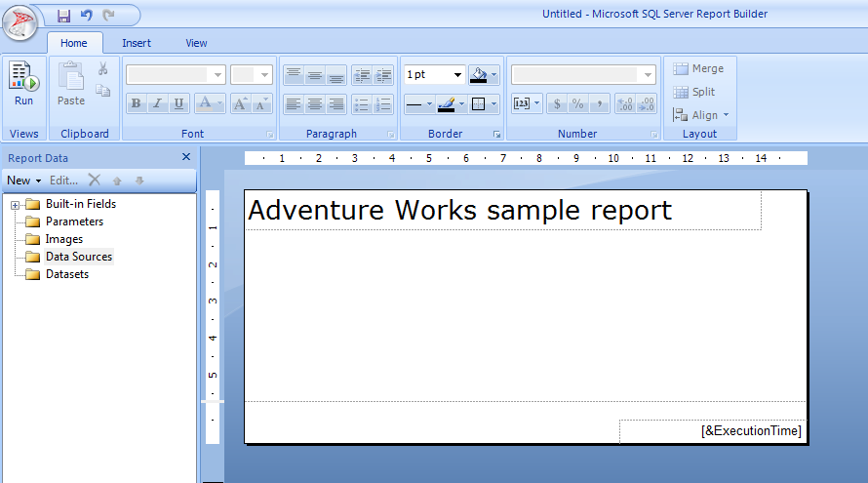Click the borders icon
The height and width of the screenshot is (483, 868).
(x=478, y=103)
